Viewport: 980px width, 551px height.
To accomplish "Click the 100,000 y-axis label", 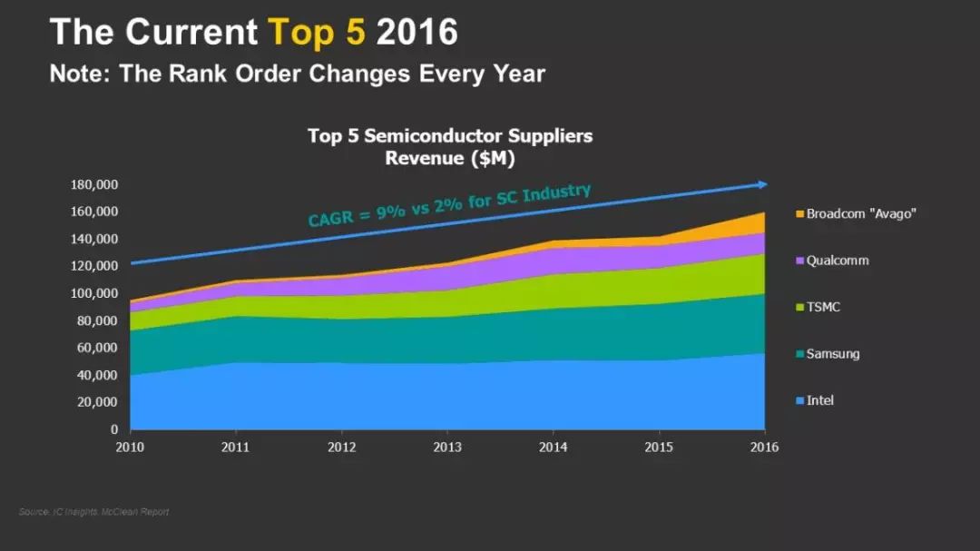I will [94, 293].
